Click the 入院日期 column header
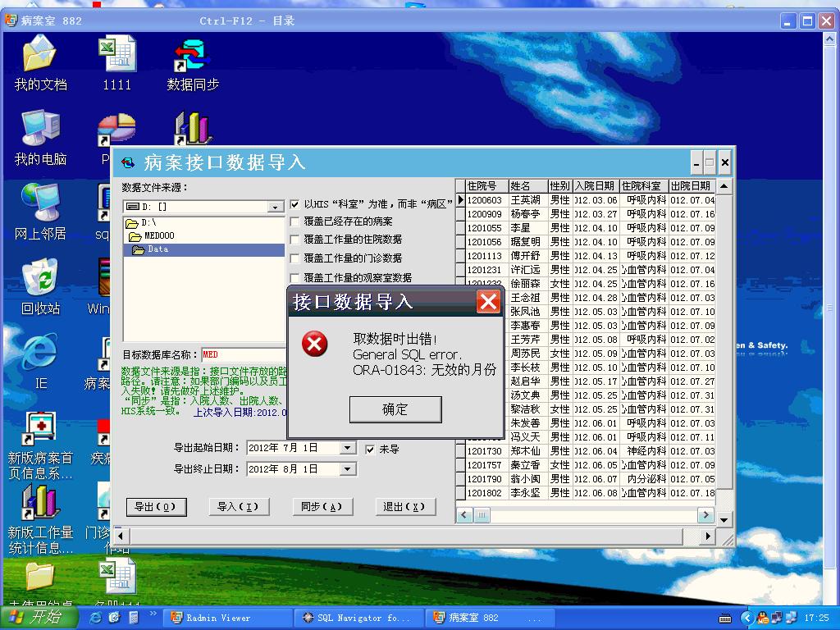840x630 pixels. 596,186
